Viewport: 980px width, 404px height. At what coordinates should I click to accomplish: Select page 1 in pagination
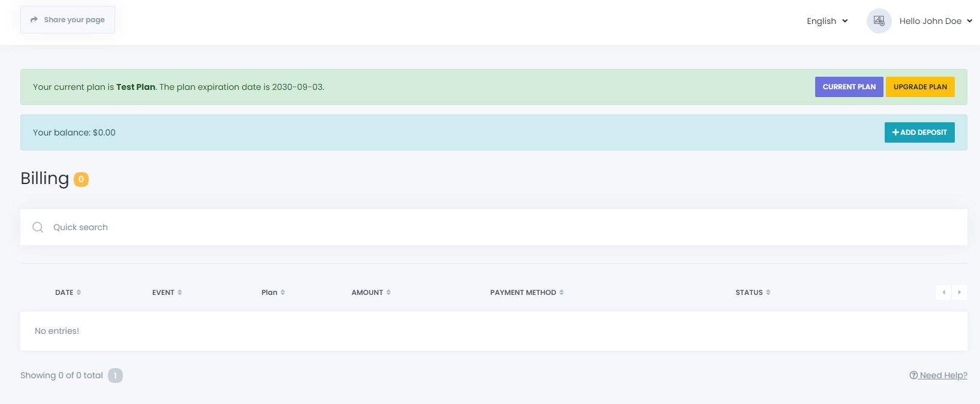point(115,375)
